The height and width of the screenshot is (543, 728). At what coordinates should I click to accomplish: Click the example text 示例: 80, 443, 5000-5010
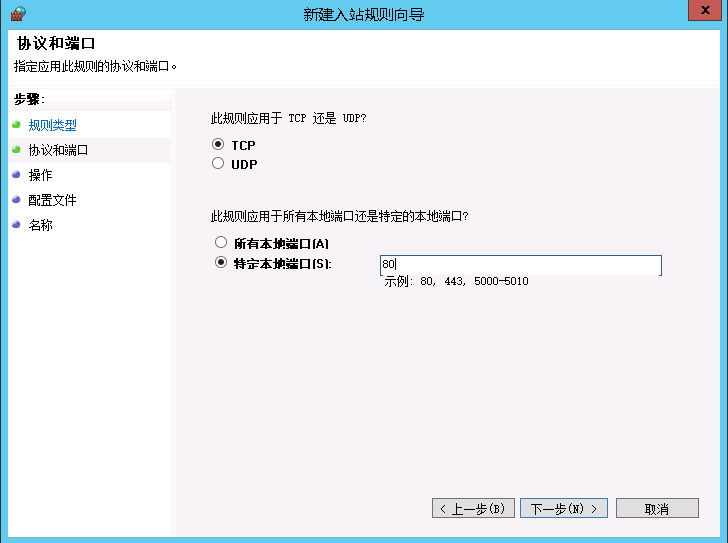(x=456, y=281)
